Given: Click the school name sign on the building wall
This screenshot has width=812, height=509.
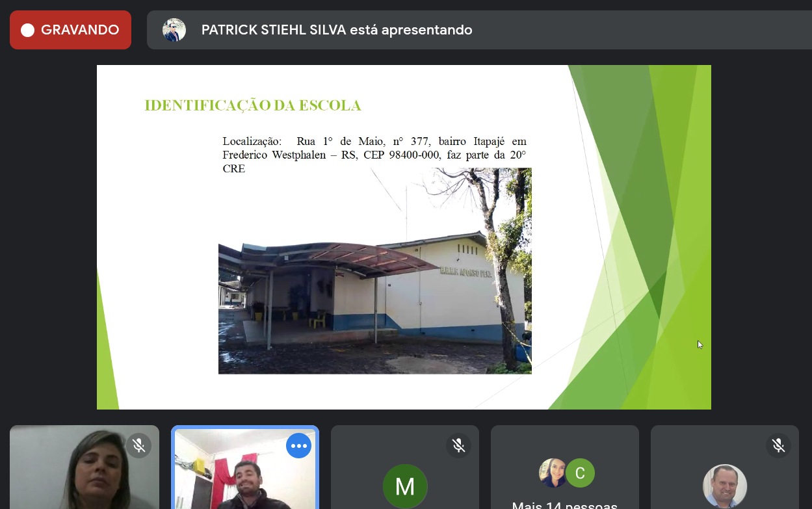Looking at the screenshot, I should [467, 272].
